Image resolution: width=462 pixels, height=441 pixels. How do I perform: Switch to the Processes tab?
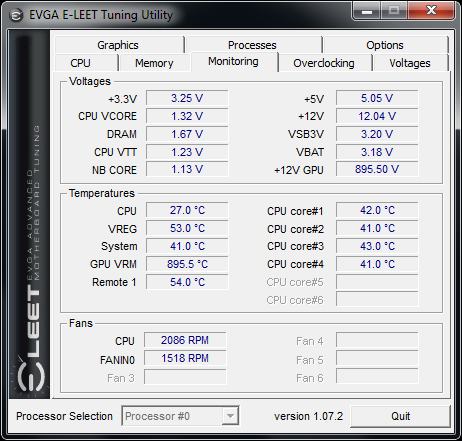tap(252, 45)
